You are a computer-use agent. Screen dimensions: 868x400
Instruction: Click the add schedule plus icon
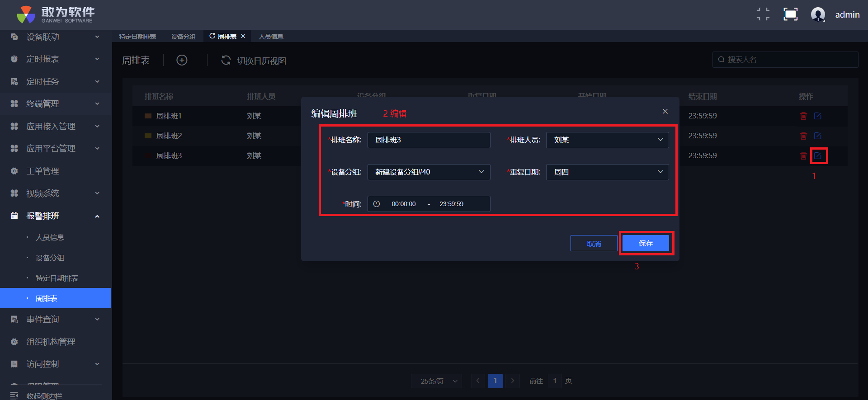point(182,60)
